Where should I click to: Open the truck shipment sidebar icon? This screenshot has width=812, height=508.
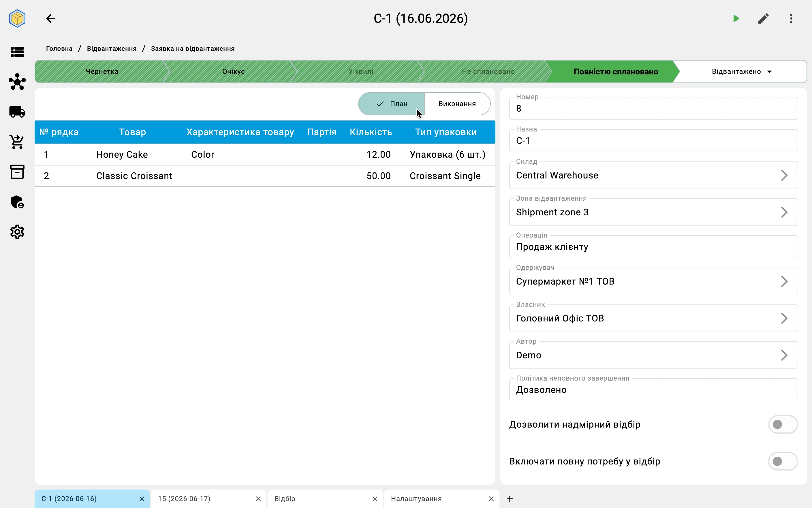(17, 112)
